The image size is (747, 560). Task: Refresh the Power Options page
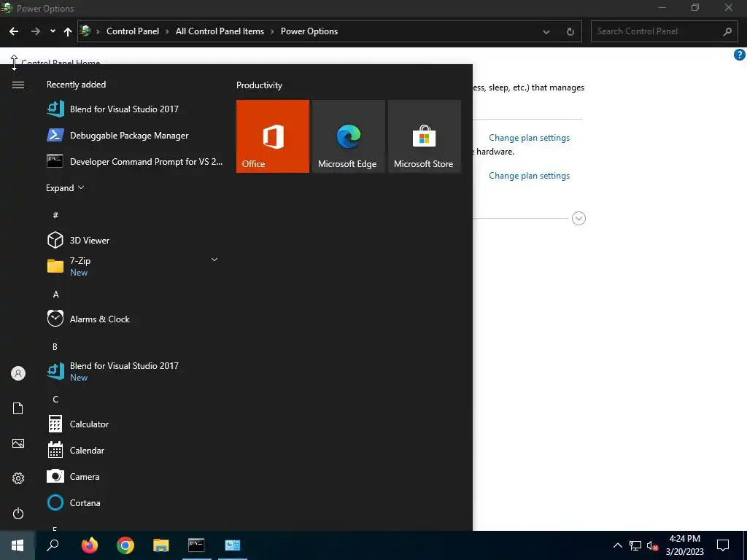[570, 32]
